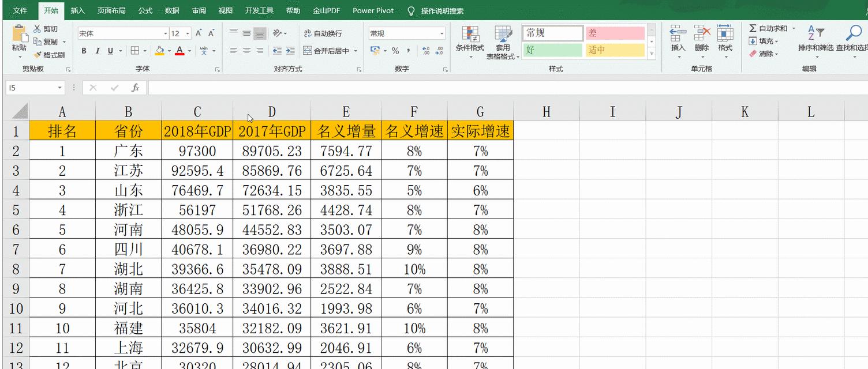Click the Increase Decimal icon
This screenshot has height=369, width=868.
pos(426,51)
